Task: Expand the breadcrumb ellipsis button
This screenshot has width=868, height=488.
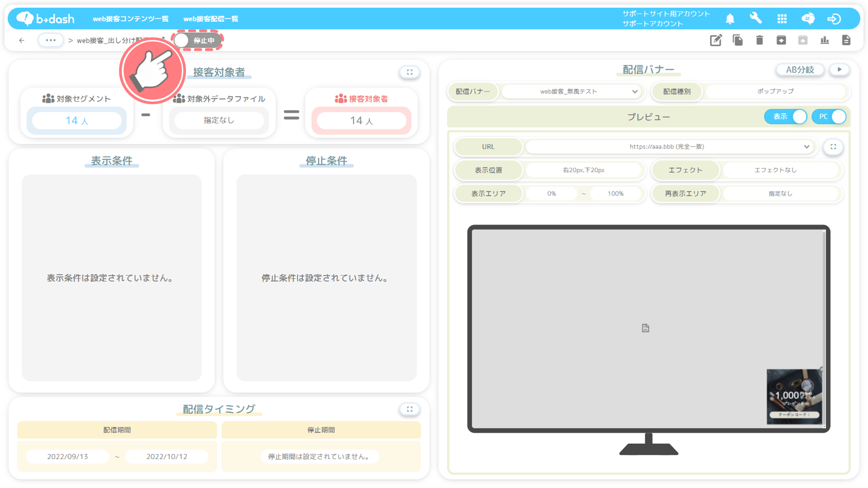Action: pyautogui.click(x=51, y=40)
